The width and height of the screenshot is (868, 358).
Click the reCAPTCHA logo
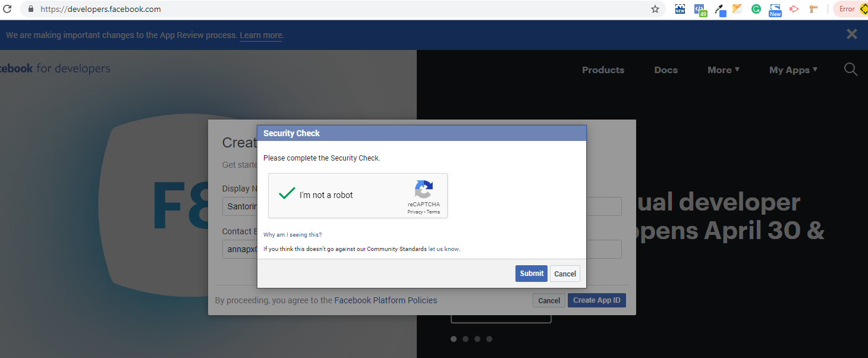click(x=424, y=189)
